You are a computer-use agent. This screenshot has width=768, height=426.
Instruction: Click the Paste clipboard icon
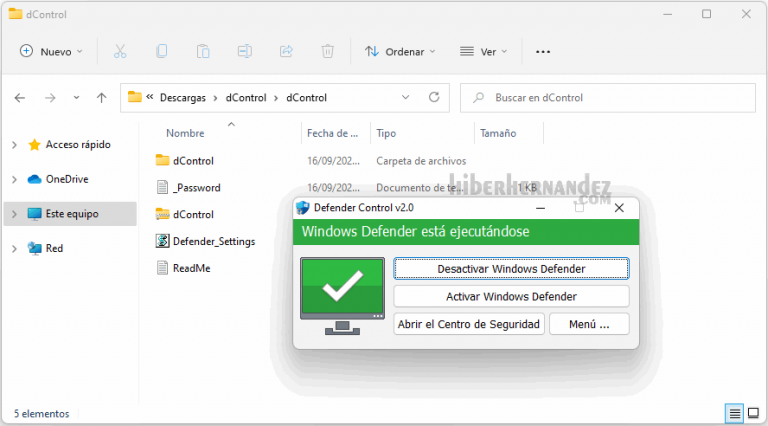203,51
